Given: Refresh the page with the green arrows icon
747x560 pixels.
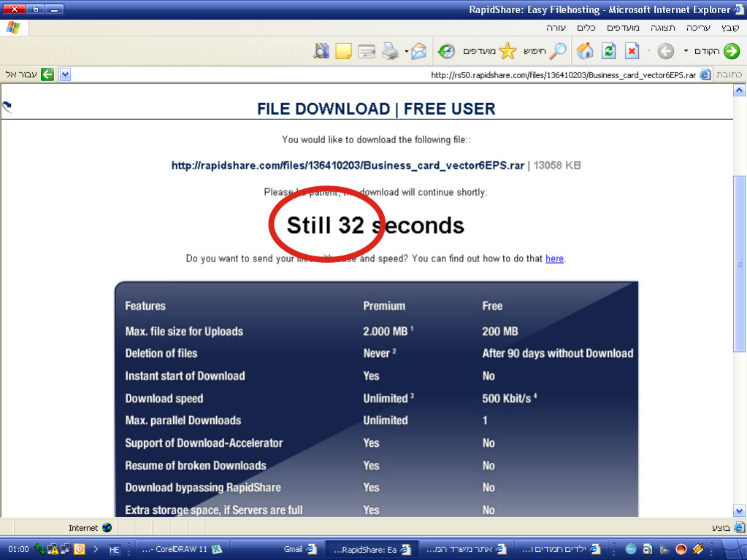Looking at the screenshot, I should (x=609, y=51).
